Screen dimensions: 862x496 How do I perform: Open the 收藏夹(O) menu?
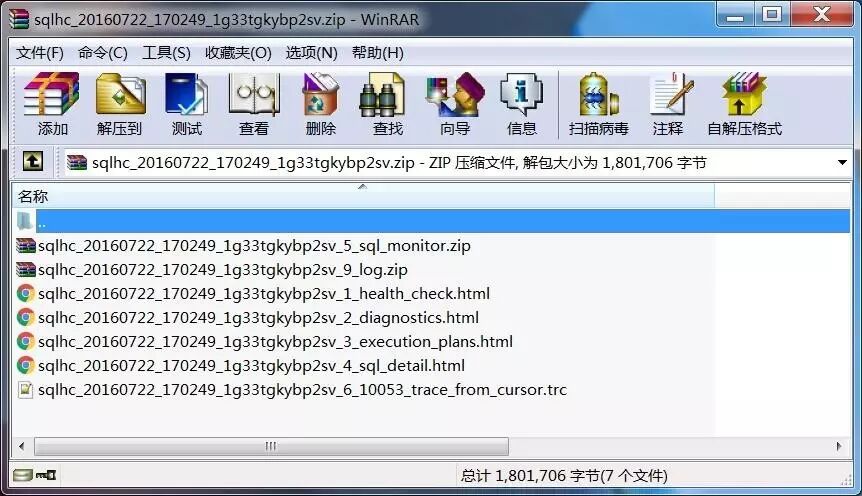click(238, 53)
